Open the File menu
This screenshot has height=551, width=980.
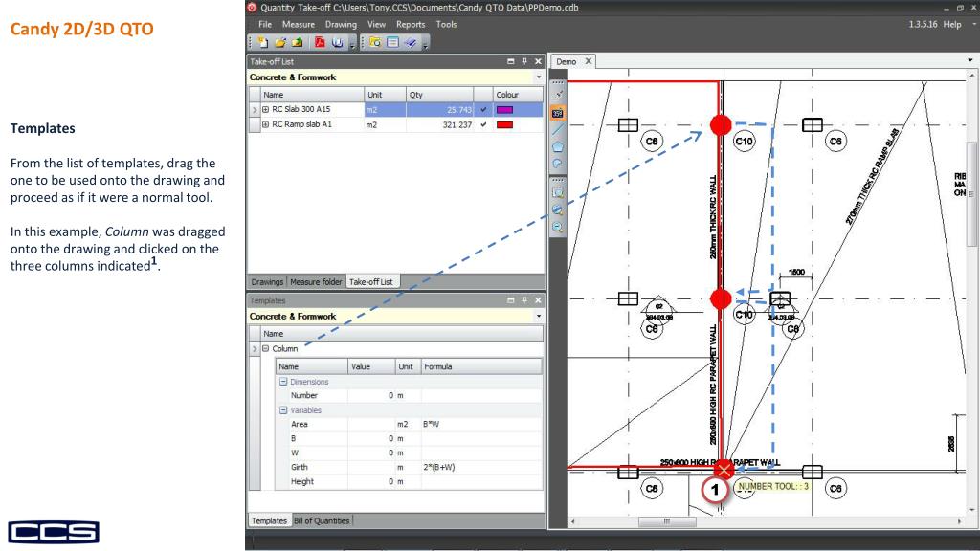click(x=265, y=24)
